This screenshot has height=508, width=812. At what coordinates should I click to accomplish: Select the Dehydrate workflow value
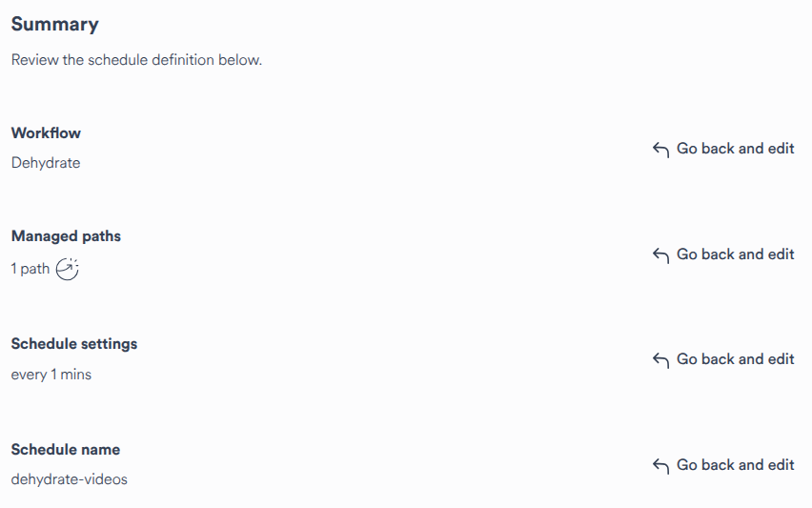point(46,163)
